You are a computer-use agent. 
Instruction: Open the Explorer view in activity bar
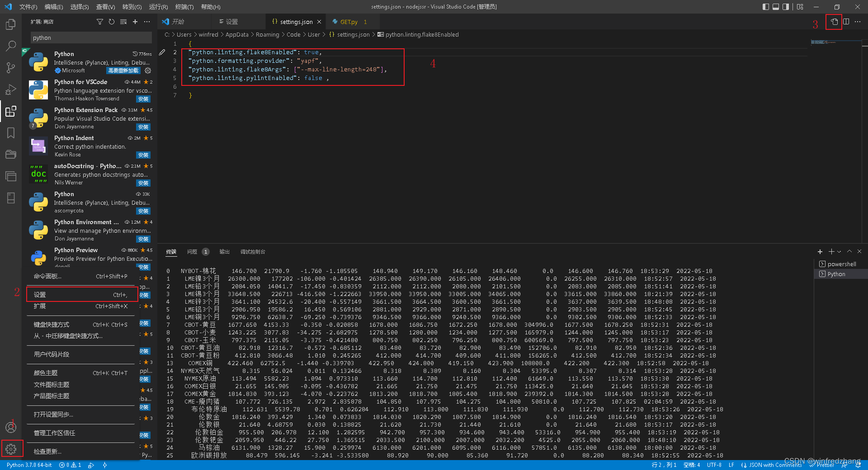coord(11,24)
